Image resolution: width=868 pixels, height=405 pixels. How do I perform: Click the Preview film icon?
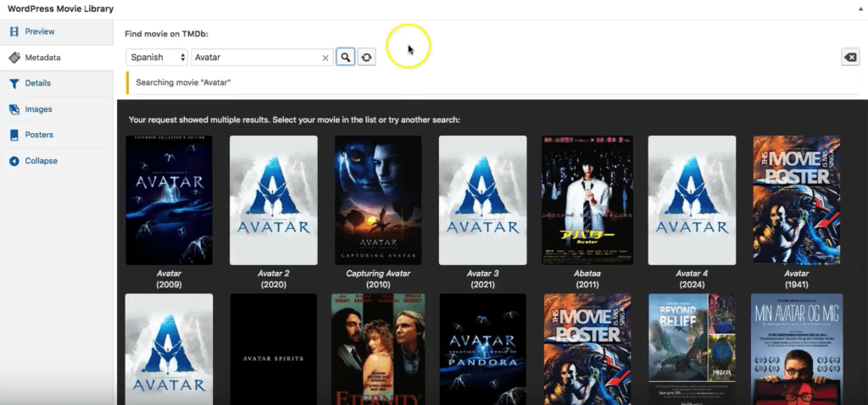(14, 31)
